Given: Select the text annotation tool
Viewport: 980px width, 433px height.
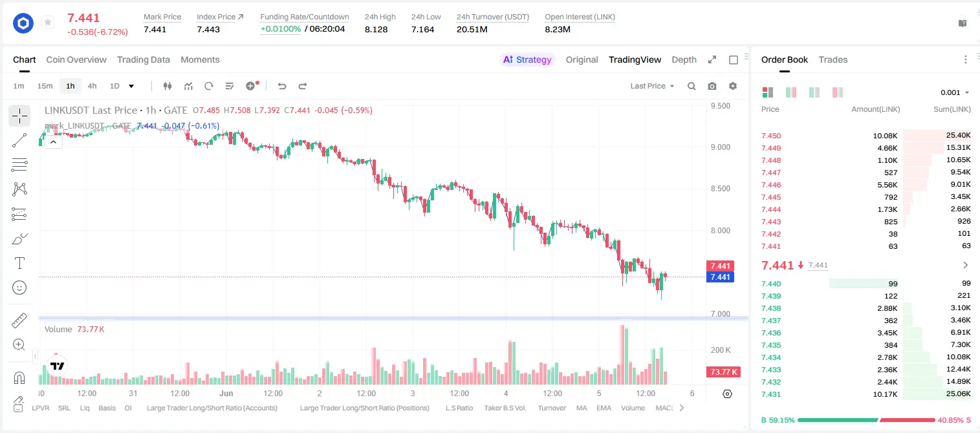Looking at the screenshot, I should pos(19,263).
